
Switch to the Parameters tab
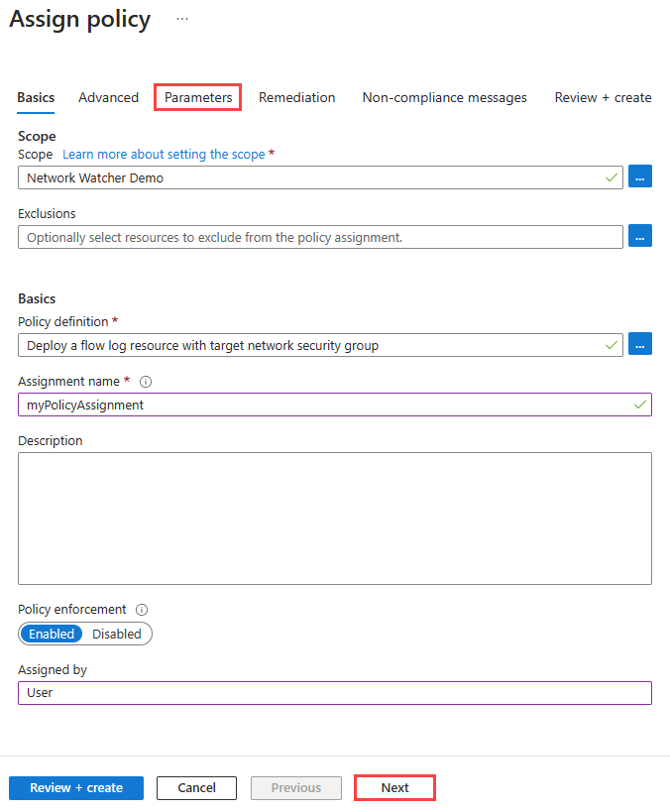(198, 97)
